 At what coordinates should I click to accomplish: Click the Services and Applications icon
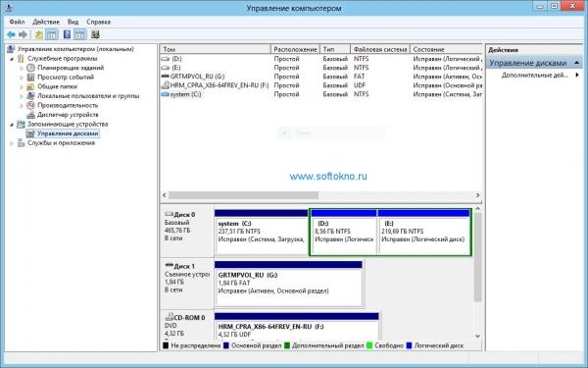(x=21, y=142)
